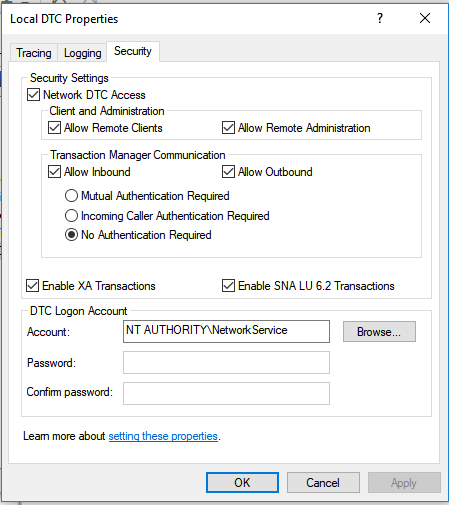Toggle Allow Remote Clients checkbox
449x505 pixels.
pyautogui.click(x=54, y=128)
